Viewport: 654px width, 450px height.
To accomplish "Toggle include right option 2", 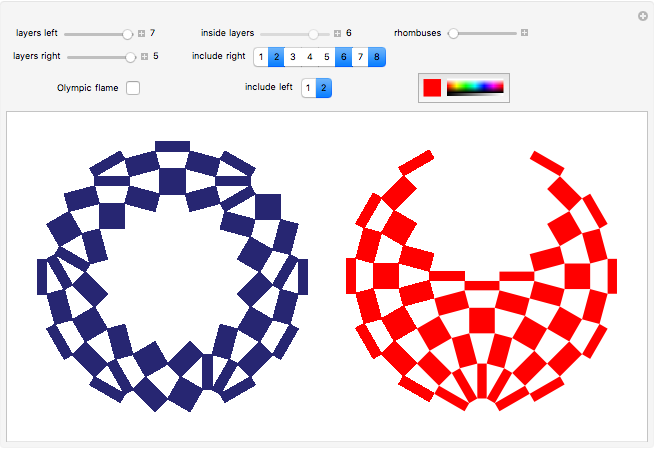I will click(276, 57).
